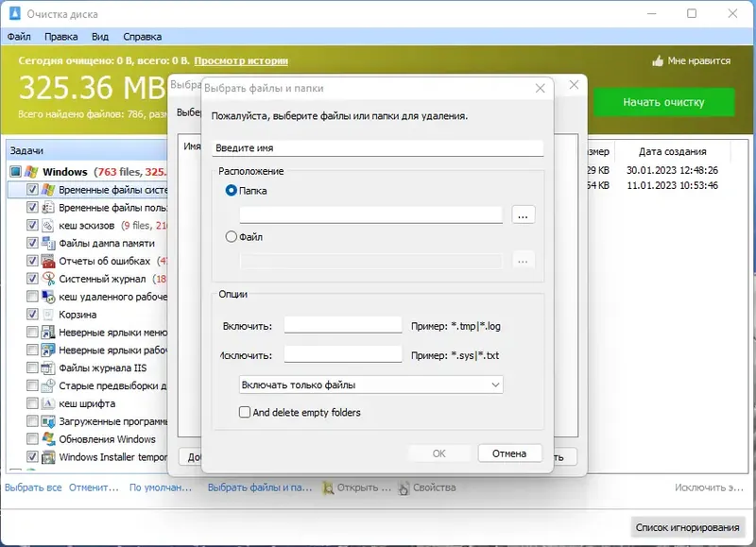Image resolution: width=756 pixels, height=547 pixels.
Task: Click the error reports icon (Отчеты об ошибках)
Action: click(x=48, y=261)
